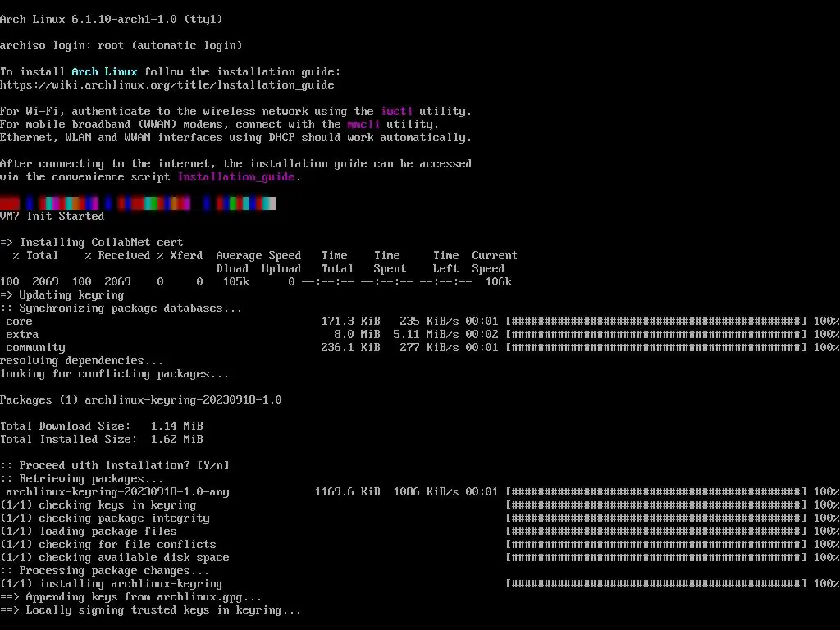Screen dimensions: 840x630
Task: Click the blurred colored bar above VM7
Action: [138, 203]
